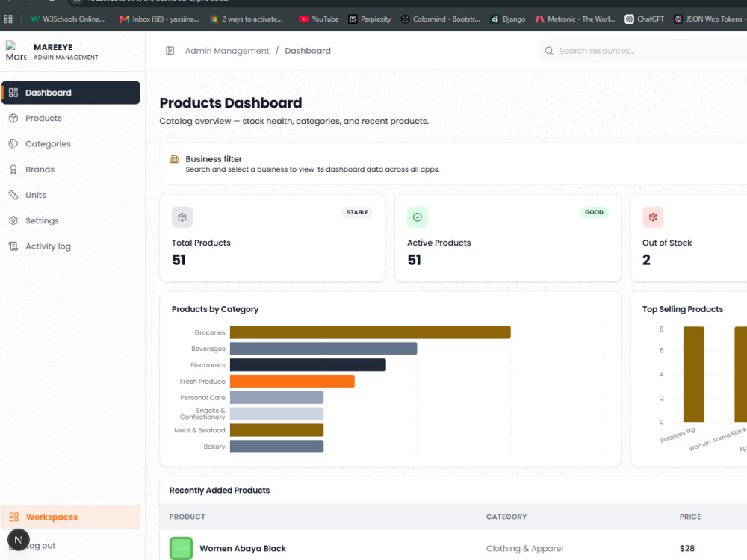Click the STABLE badge on Total Products
Screen dimensions: 747x560
click(357, 212)
